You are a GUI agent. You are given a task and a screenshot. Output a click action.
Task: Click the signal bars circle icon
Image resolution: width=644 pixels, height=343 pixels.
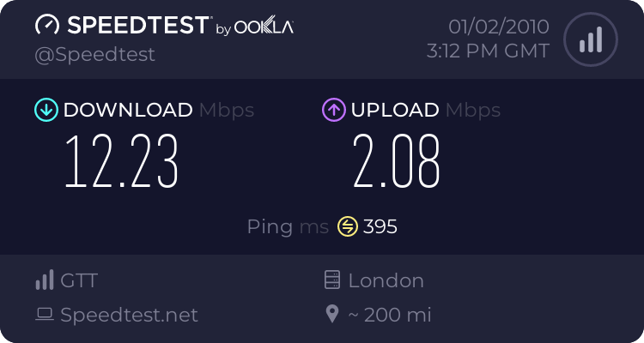(589, 39)
